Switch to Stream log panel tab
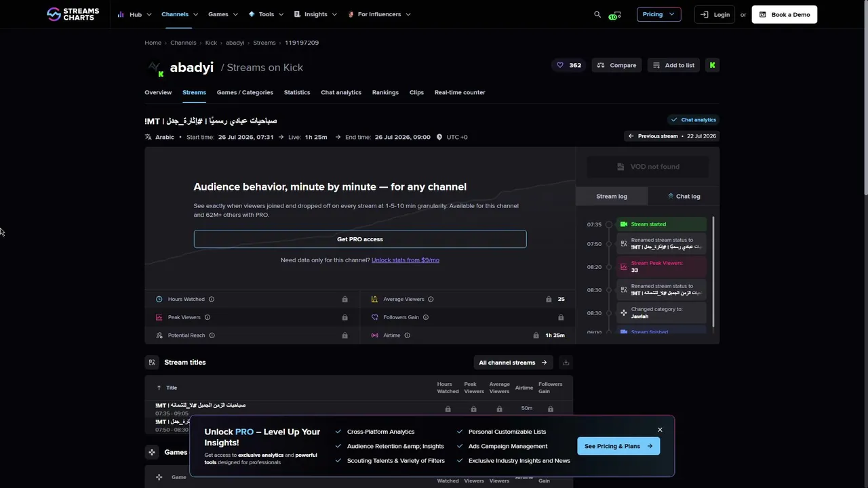 [612, 197]
